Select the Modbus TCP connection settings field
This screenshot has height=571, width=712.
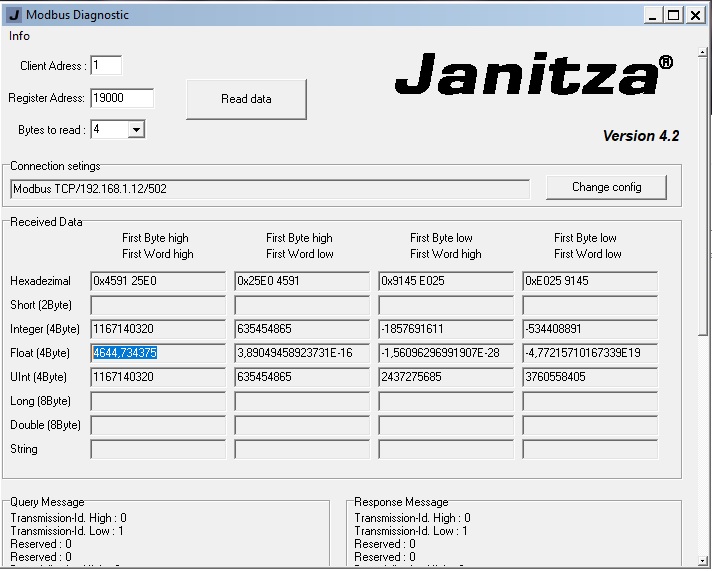(x=270, y=189)
